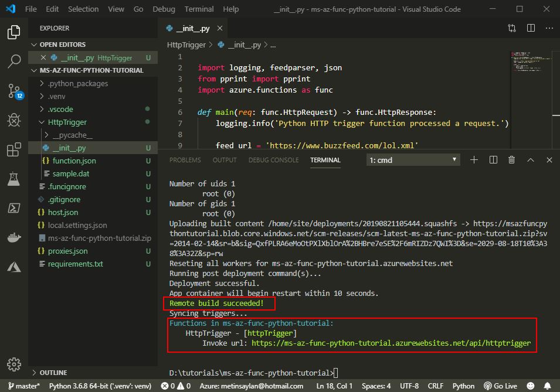Viewport: 560px width, 392px height.
Task: Click the Open Changes compare icon
Action: [512, 28]
